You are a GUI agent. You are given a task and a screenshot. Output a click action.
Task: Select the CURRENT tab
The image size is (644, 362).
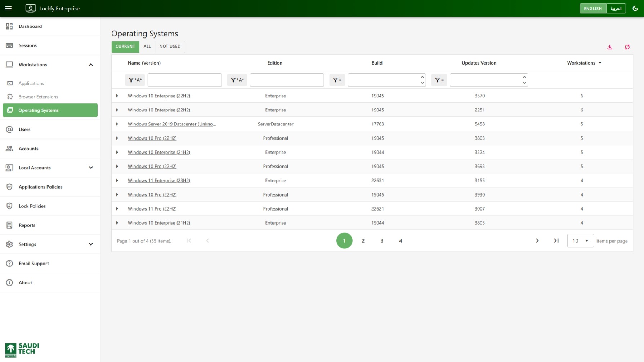(x=125, y=47)
